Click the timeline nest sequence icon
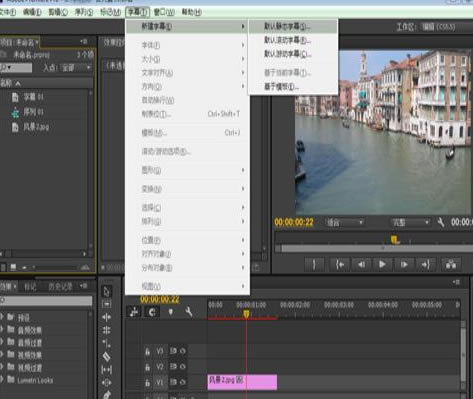The height and width of the screenshot is (399, 473). pos(134,312)
